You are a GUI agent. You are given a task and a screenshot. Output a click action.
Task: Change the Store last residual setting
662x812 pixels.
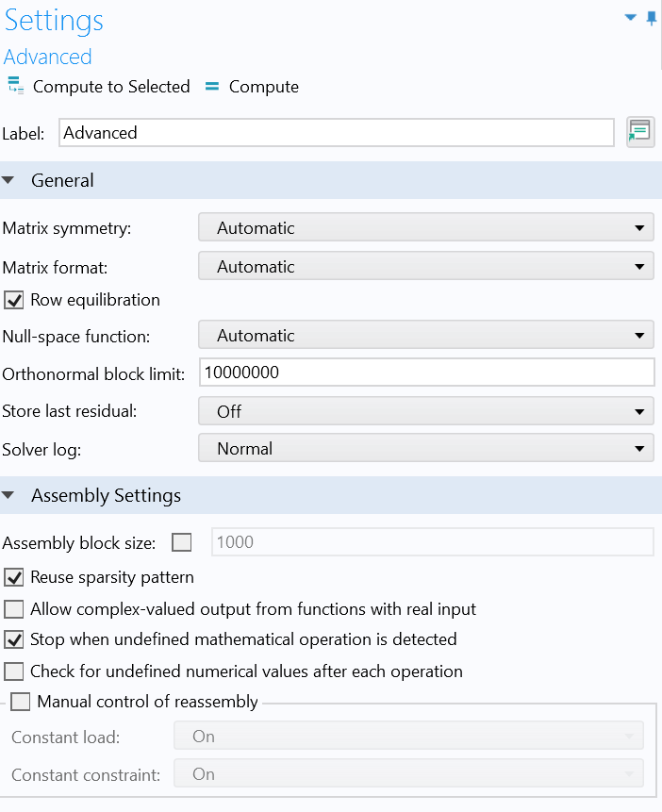click(425, 412)
